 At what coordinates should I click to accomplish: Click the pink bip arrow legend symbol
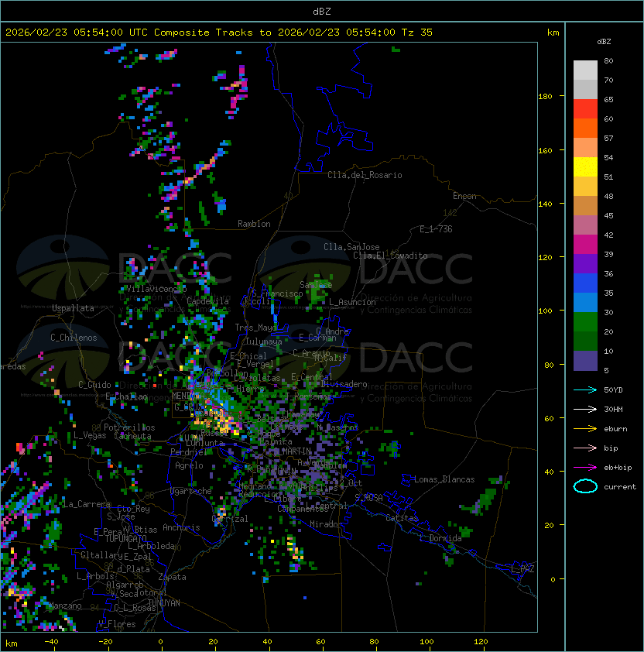pos(585,448)
